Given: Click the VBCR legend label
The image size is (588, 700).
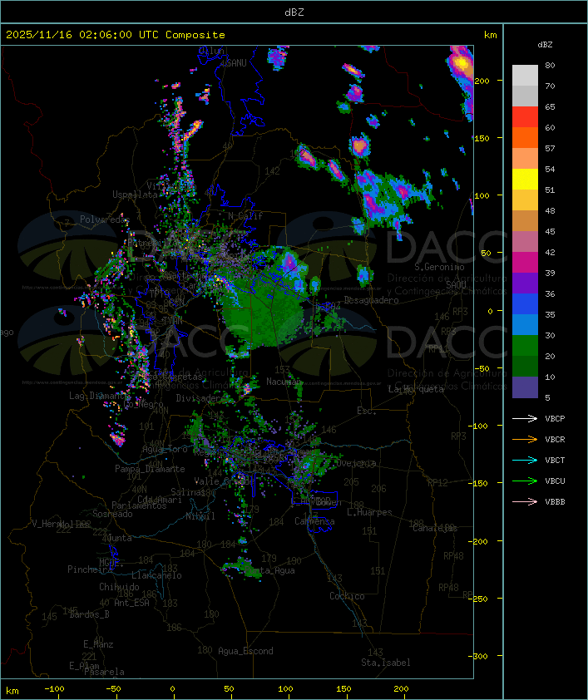Looking at the screenshot, I should tap(555, 439).
